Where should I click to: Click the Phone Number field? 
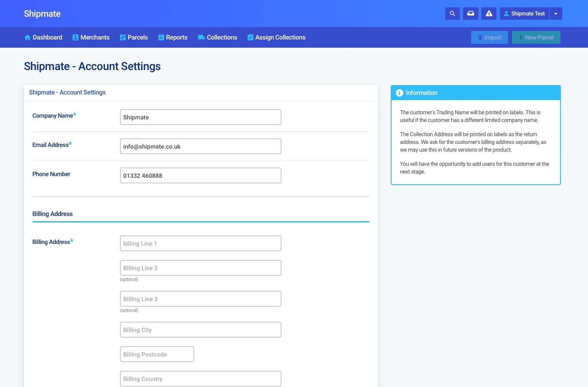tap(201, 176)
